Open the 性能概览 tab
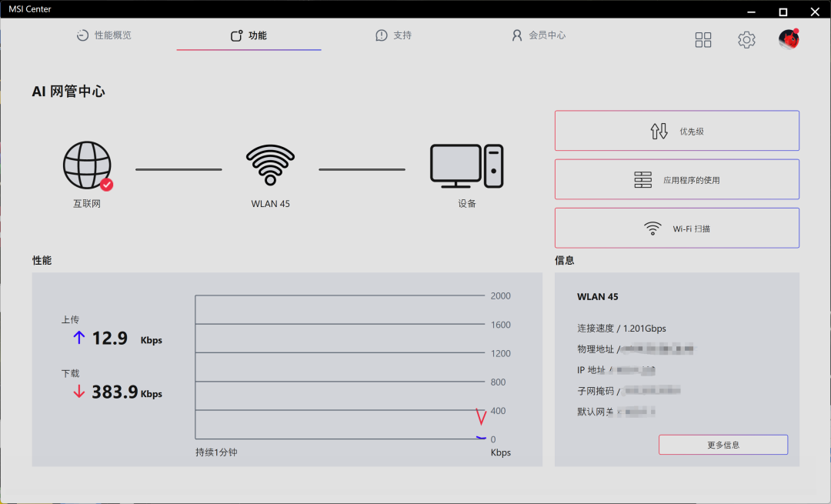 coord(104,35)
